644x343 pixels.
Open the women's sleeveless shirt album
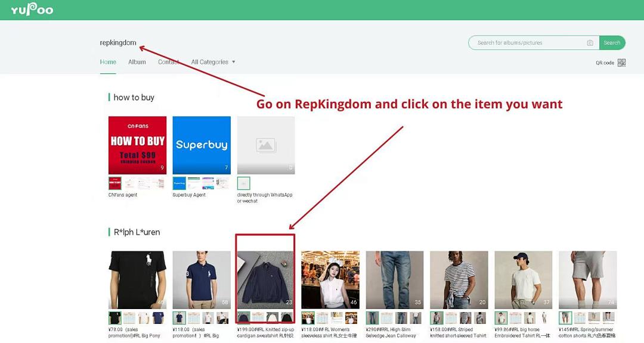pos(330,280)
